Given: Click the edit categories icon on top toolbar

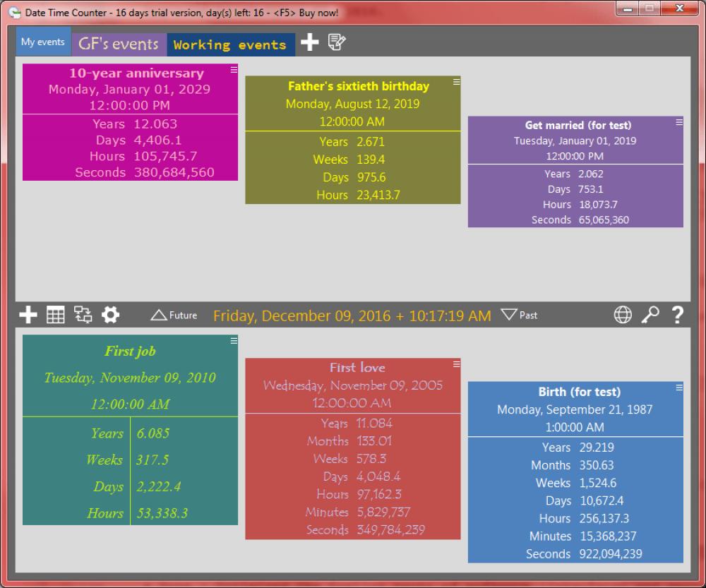Looking at the screenshot, I should point(337,43).
